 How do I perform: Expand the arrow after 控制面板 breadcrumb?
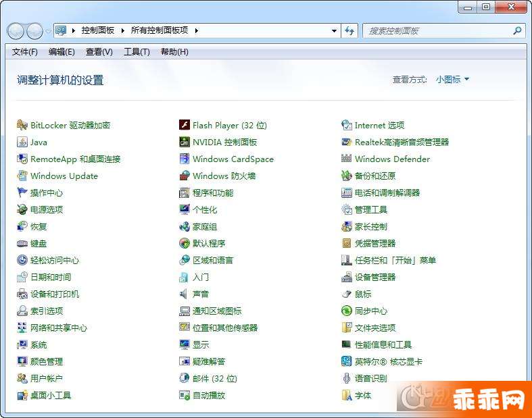pyautogui.click(x=123, y=31)
